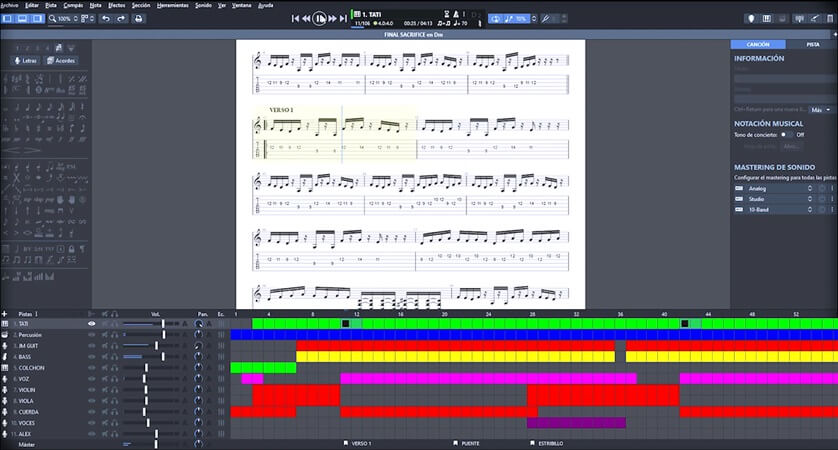Image resolution: width=838 pixels, height=450 pixels.
Task: Click the Máster volume slider
Action: pos(151,444)
